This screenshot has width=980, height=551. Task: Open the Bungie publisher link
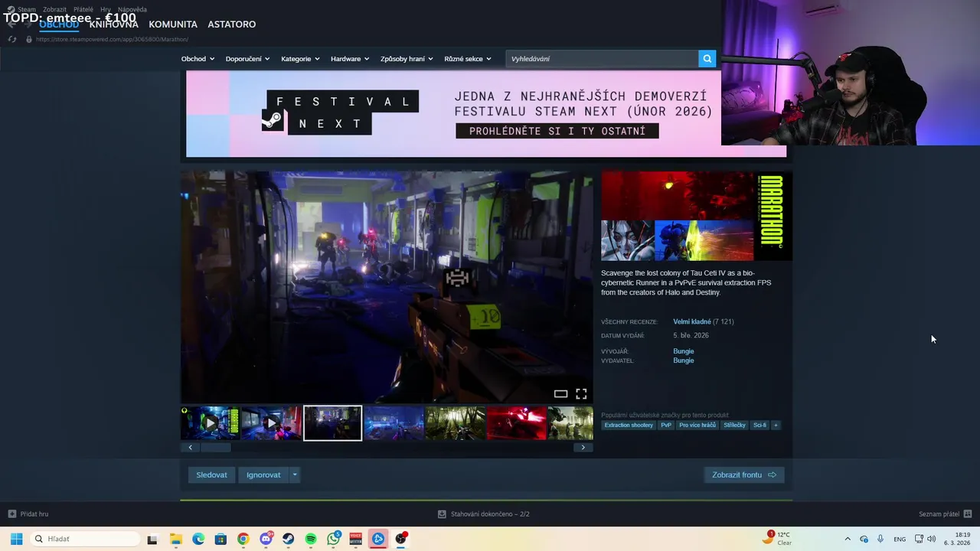(x=684, y=360)
